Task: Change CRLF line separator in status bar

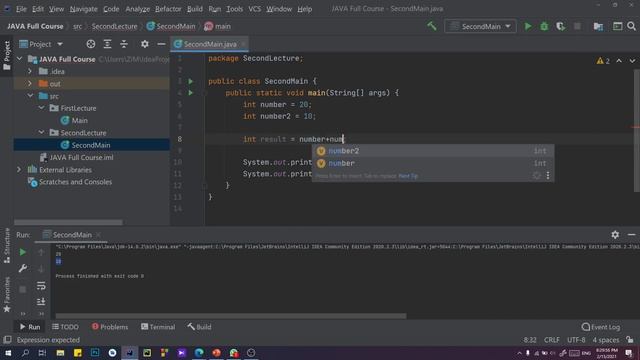Action: tap(552, 340)
